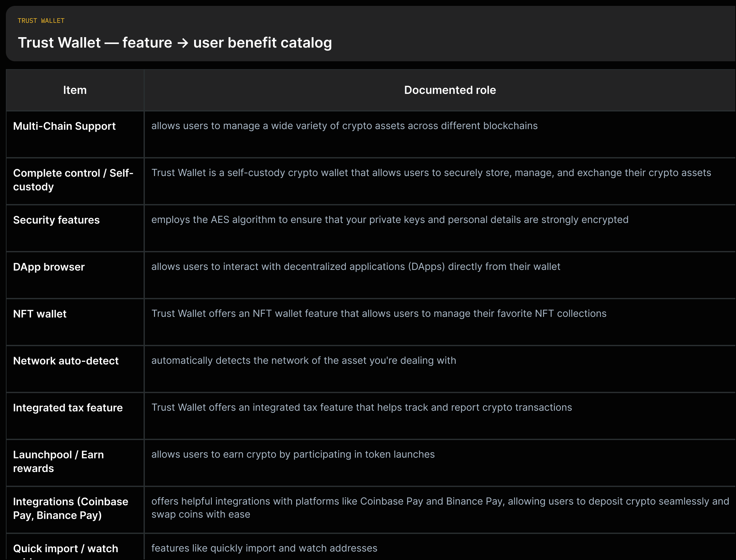Click the automatically detects the network description

[x=304, y=361]
